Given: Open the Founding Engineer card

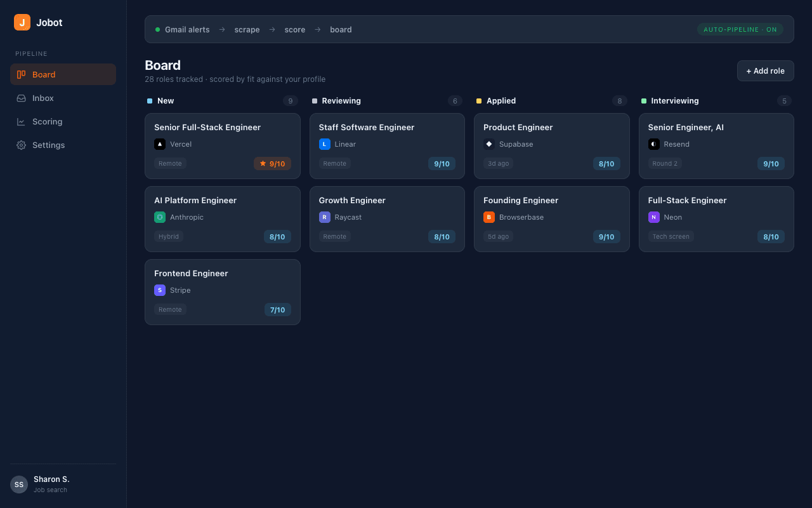Looking at the screenshot, I should tap(552, 219).
